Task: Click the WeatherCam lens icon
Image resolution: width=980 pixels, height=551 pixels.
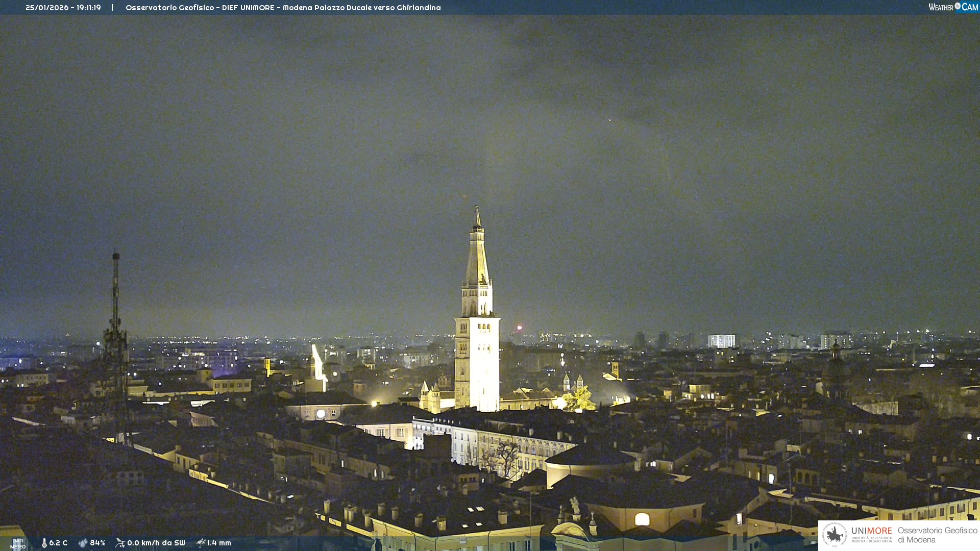Action: (x=958, y=7)
